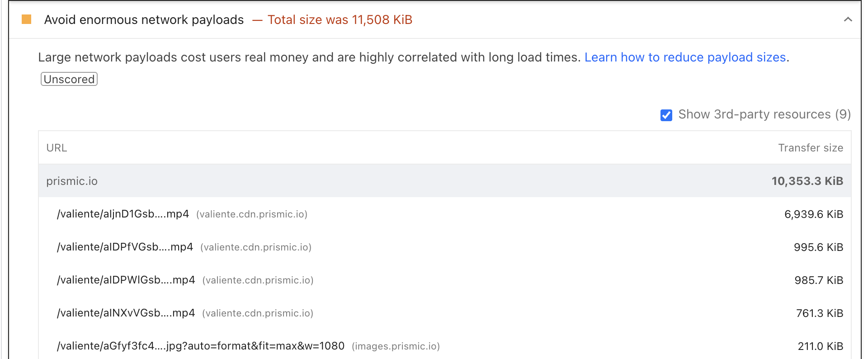Click the orange severity square icon

click(27, 20)
